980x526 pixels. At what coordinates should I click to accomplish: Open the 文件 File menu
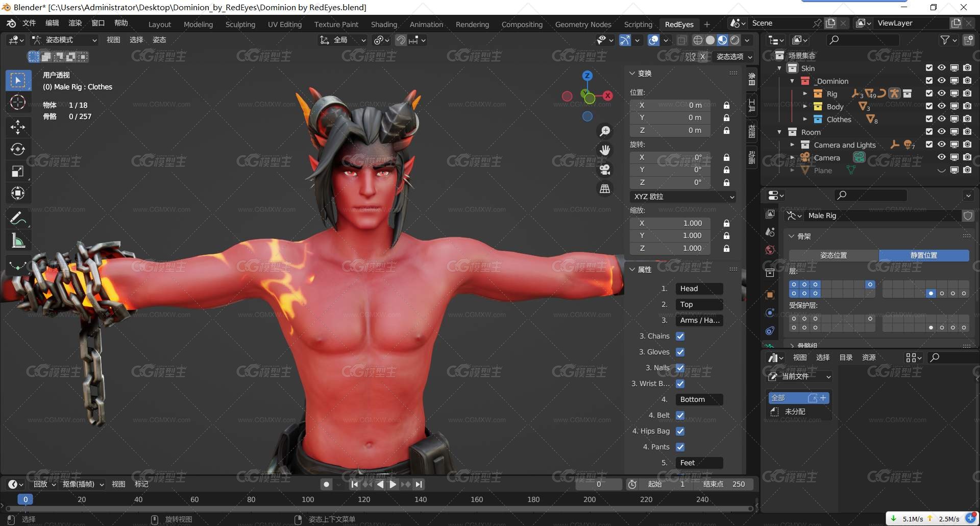29,23
